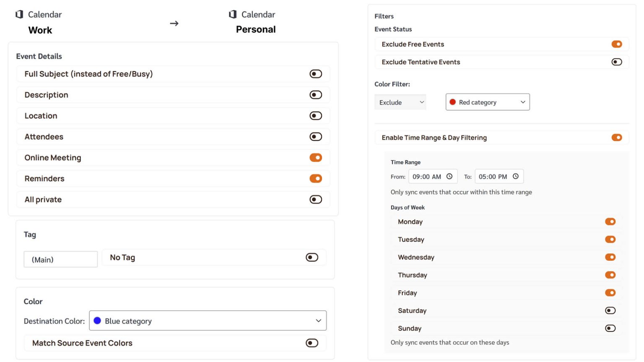Click the blue color dot in Destination Color
Image resolution: width=644 pixels, height=362 pixels.
97,321
